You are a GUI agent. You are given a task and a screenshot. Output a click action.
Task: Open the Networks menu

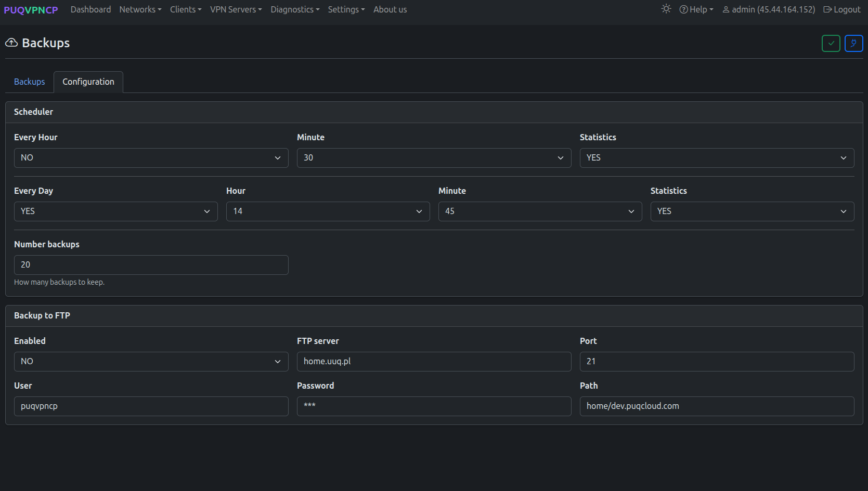point(140,9)
